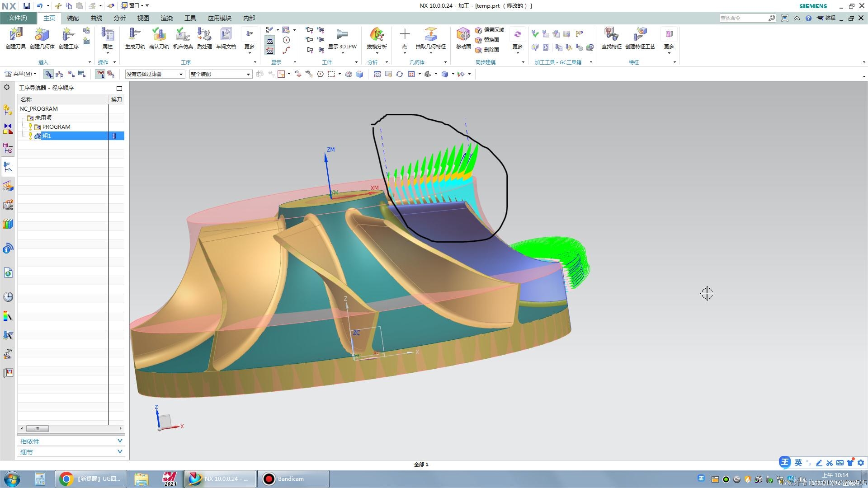The height and width of the screenshot is (488, 868).
Task: Toggle the geometry view icon
Action: coord(71,74)
